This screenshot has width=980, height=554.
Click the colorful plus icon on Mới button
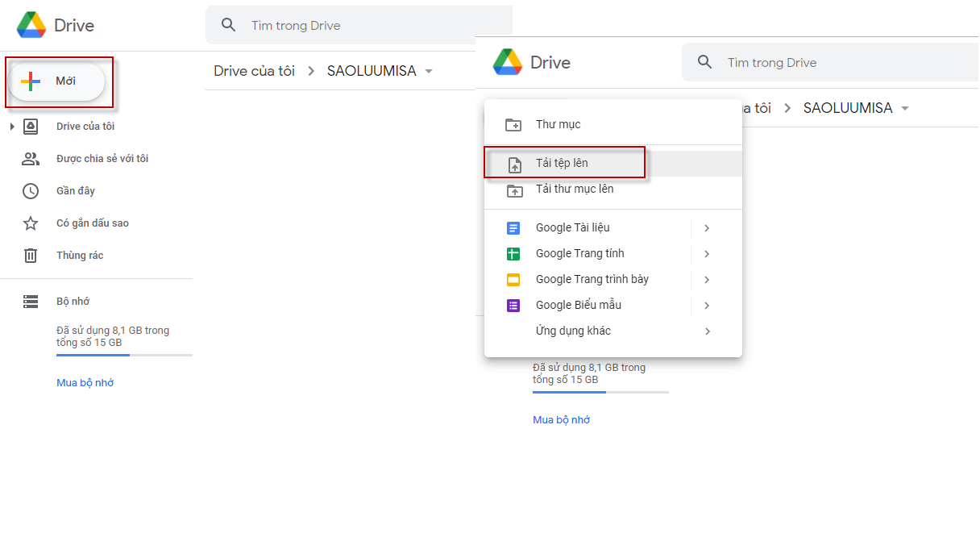[x=31, y=81]
